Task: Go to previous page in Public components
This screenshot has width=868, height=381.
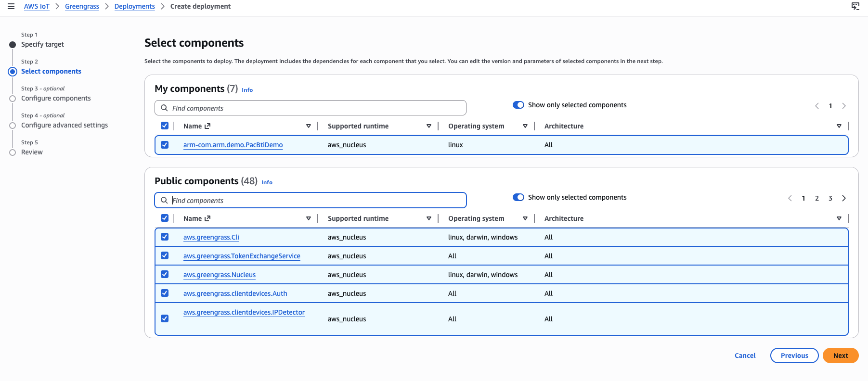Action: [x=790, y=198]
